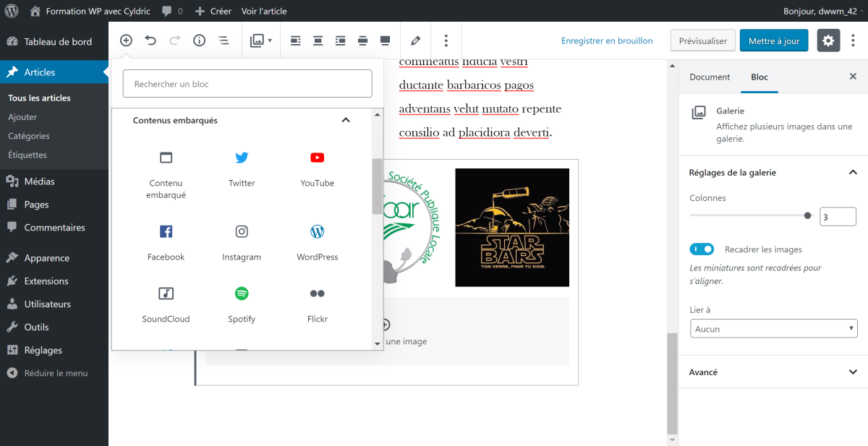Open editor settings gear
This screenshot has width=868, height=446.
pyautogui.click(x=828, y=40)
